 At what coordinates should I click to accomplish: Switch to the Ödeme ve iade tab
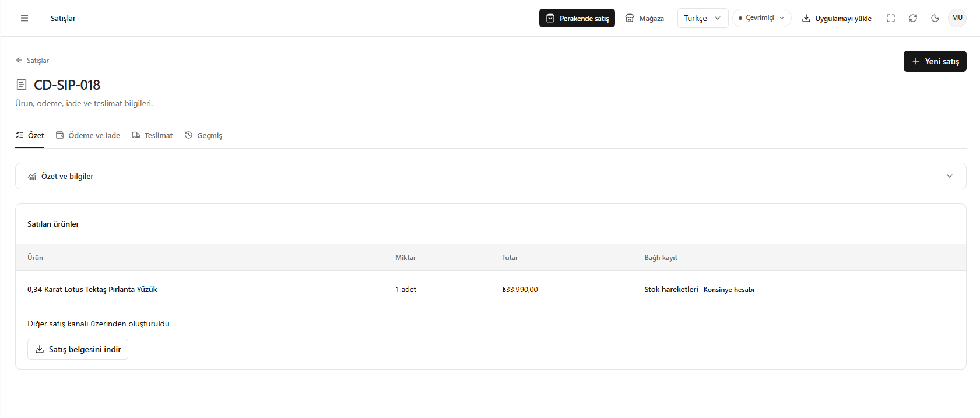pos(88,135)
